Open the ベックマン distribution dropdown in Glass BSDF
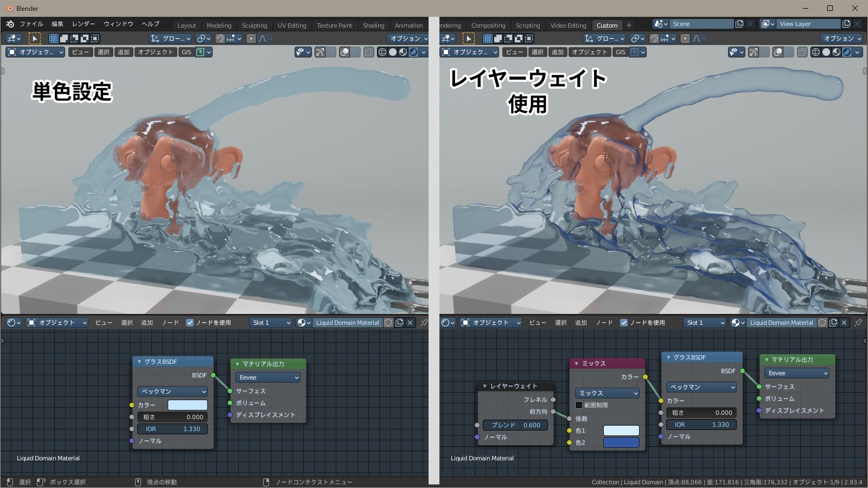 tap(172, 391)
